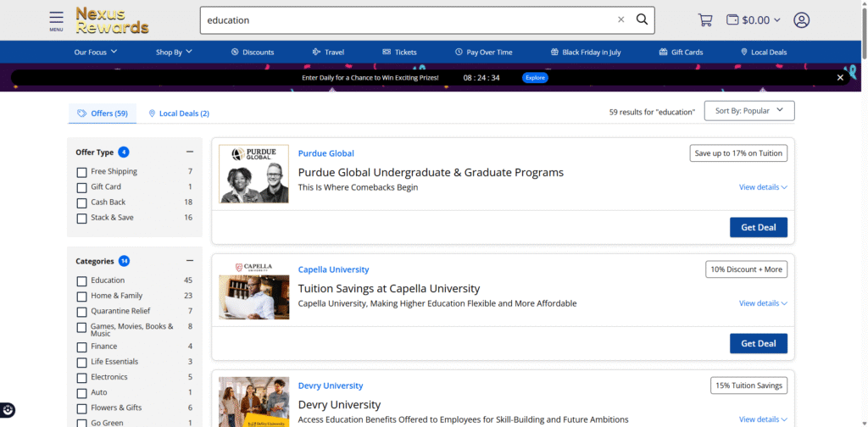
Task: Check the Education category filter
Action: pos(81,281)
